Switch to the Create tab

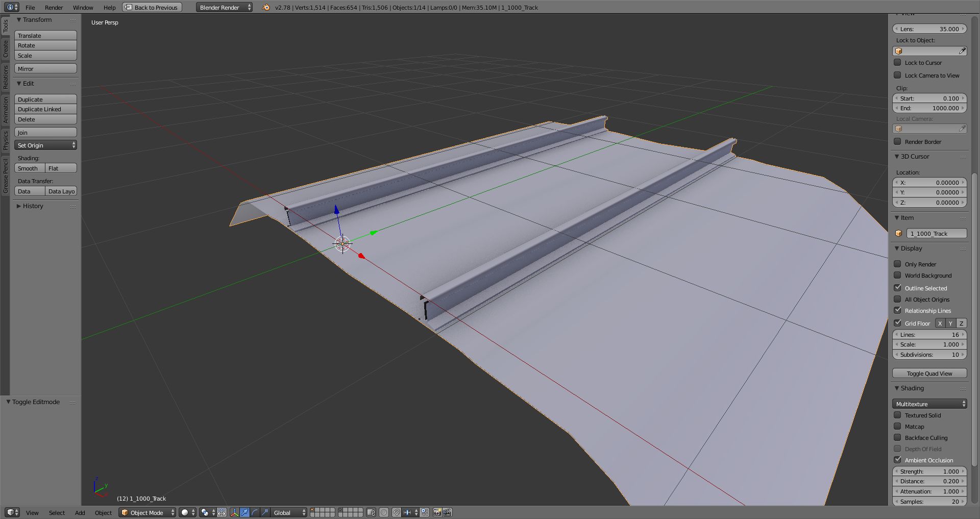point(6,50)
